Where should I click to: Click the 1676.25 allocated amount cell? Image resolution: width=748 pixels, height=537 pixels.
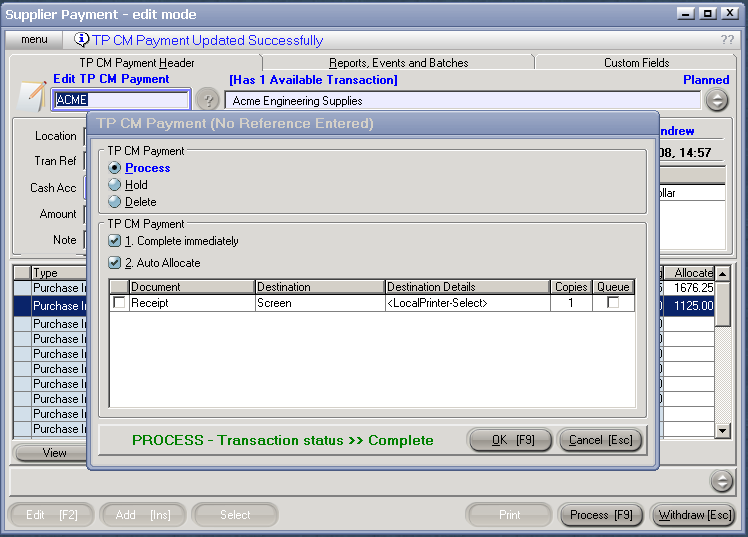tap(689, 288)
